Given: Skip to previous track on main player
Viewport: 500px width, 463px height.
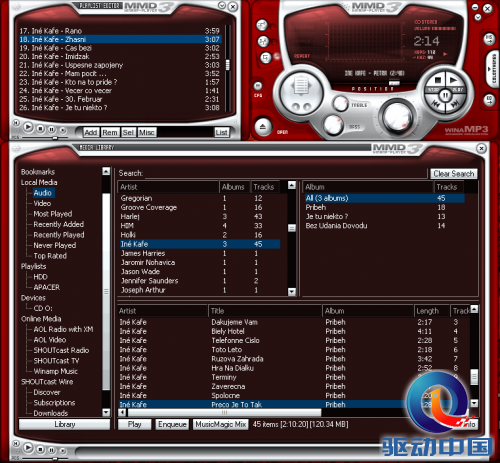Looking at the screenshot, I should pyautogui.click(x=435, y=104).
